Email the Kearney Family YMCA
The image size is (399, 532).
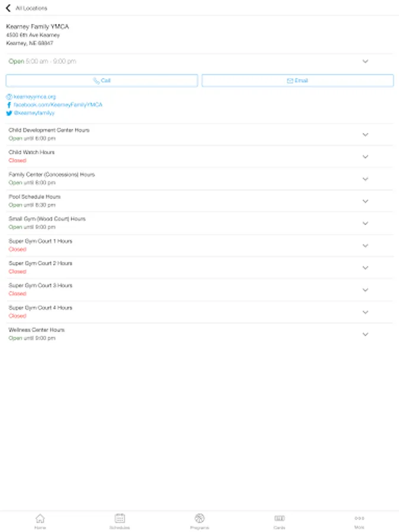[x=297, y=80]
